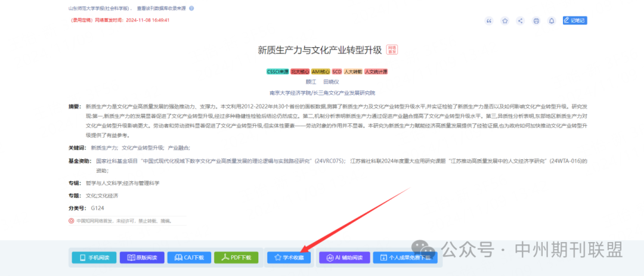Click the article title 新质生产力与文化产业转型升级
Viewport: 644px width, 276px height.
[320, 50]
